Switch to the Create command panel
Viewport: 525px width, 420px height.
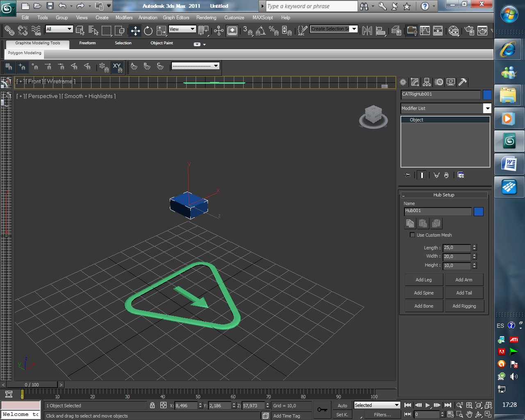coord(403,82)
